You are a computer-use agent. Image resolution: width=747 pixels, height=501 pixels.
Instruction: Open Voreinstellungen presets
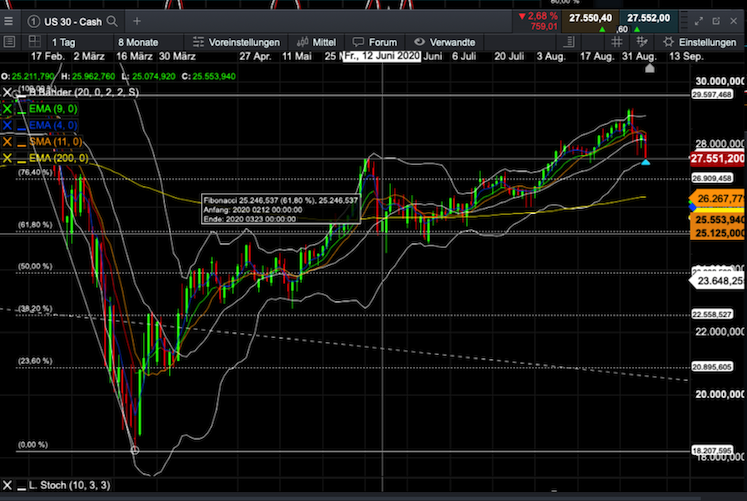click(236, 42)
